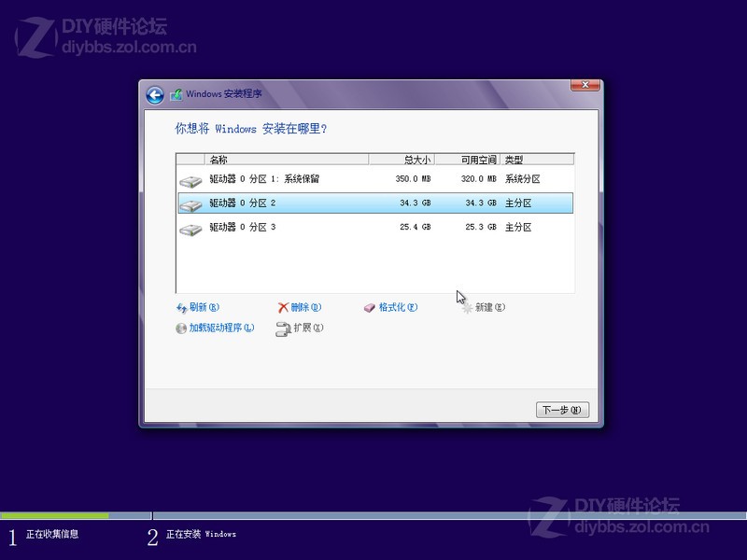747x560 pixels.
Task: Click drive icon for 分区 1 系统保留
Action: tap(190, 181)
